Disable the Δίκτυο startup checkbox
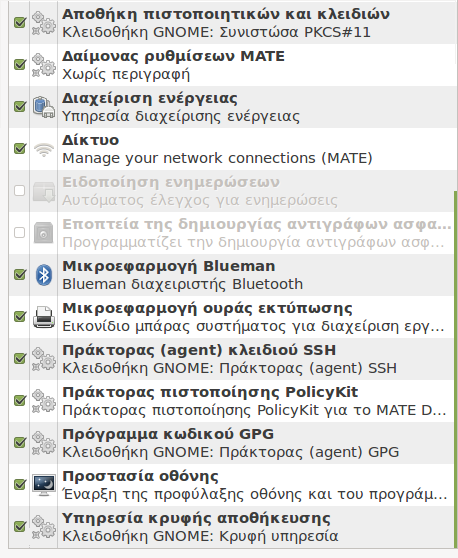 pos(20,148)
